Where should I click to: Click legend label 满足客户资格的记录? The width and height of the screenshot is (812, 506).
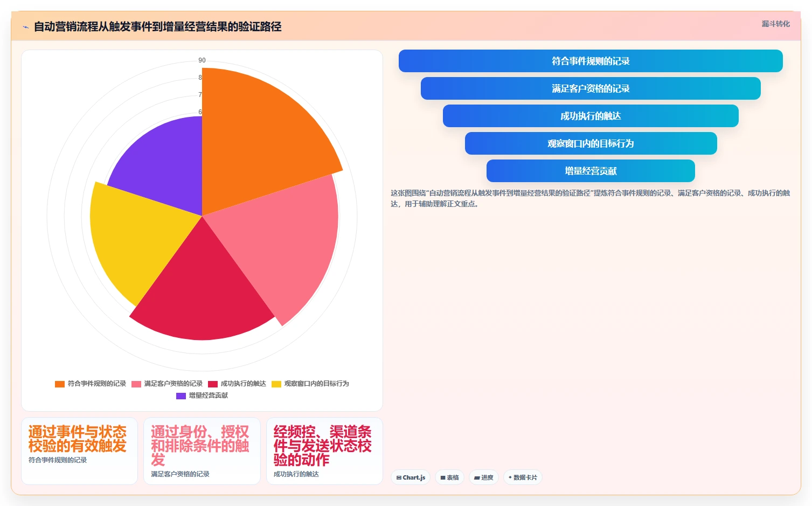(173, 384)
